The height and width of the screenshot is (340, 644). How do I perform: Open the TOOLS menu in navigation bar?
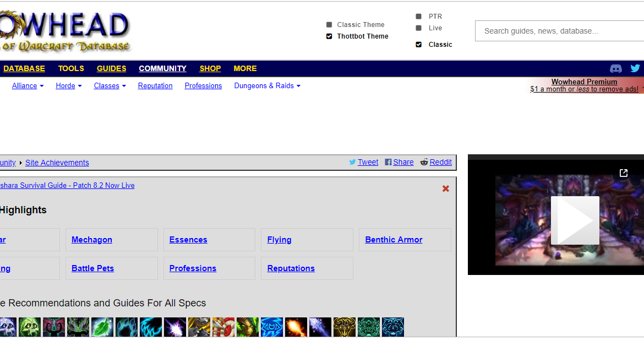pos(71,68)
